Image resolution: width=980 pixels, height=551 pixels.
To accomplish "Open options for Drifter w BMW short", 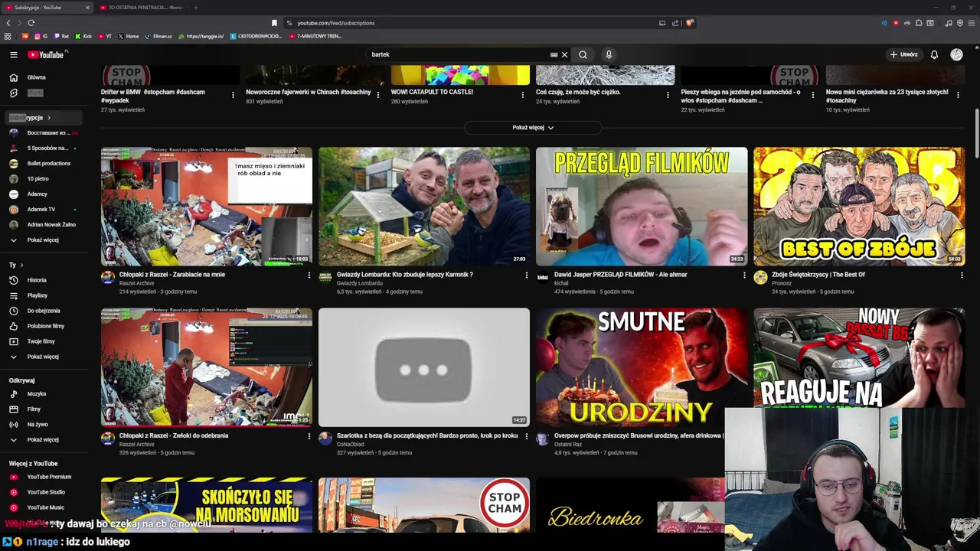I will coord(233,95).
